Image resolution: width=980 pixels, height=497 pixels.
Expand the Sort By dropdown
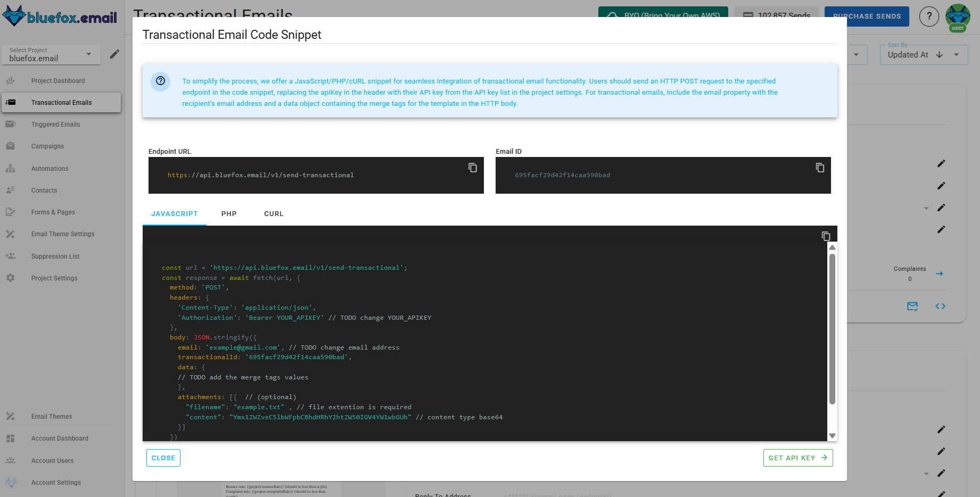(x=957, y=54)
